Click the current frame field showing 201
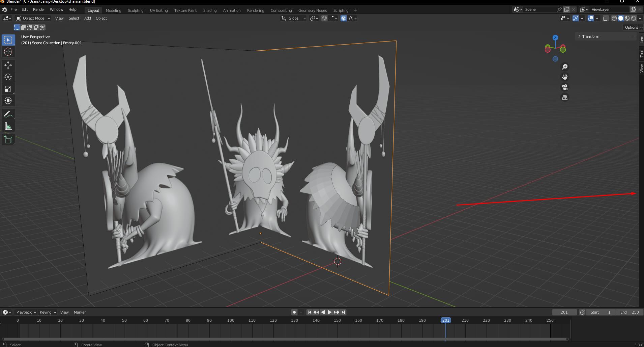This screenshot has width=644, height=347. tap(564, 312)
